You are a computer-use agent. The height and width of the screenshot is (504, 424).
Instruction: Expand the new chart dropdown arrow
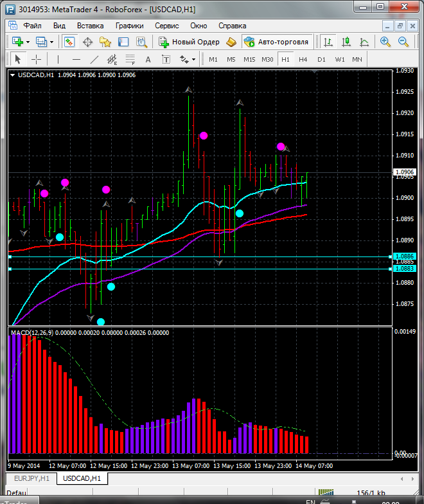click(28, 42)
